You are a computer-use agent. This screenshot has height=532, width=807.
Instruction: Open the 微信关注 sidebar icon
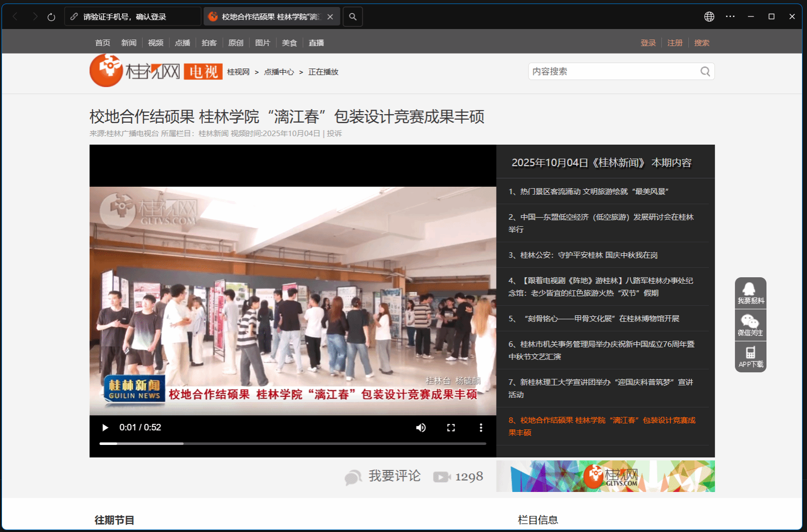pos(750,325)
